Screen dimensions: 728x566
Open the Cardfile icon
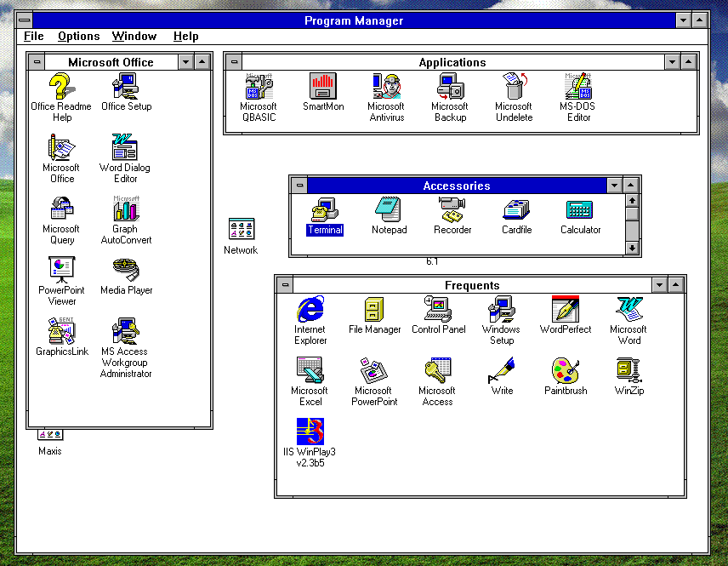coord(516,210)
